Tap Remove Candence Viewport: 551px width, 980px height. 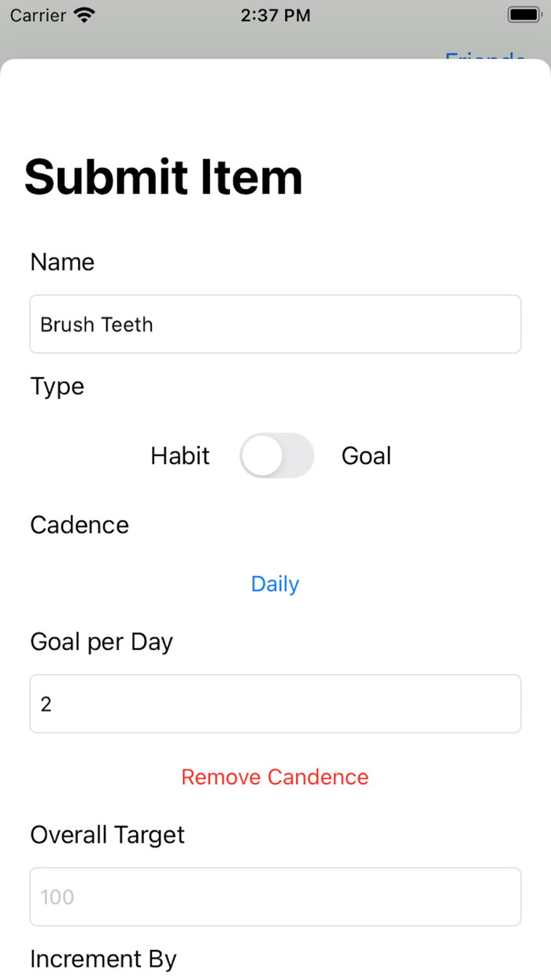[274, 777]
